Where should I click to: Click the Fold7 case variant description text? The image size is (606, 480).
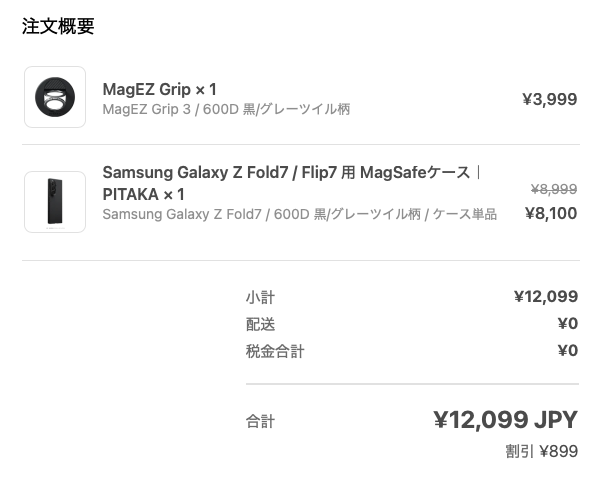300,214
